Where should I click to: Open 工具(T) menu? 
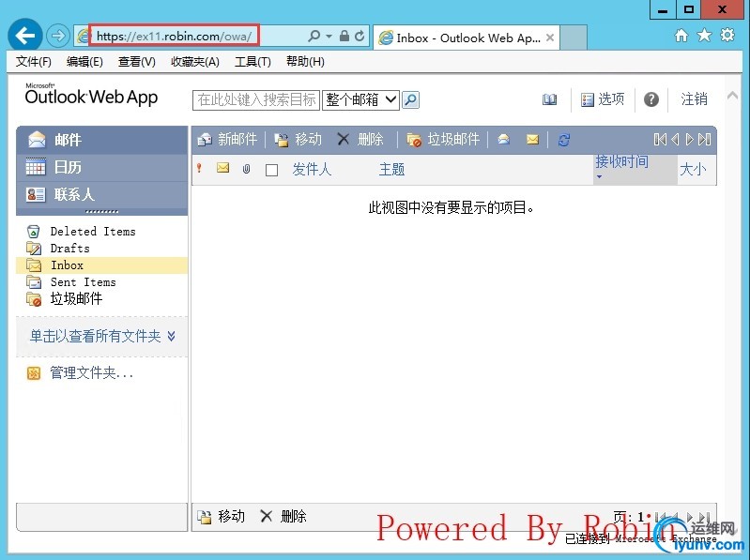click(253, 62)
